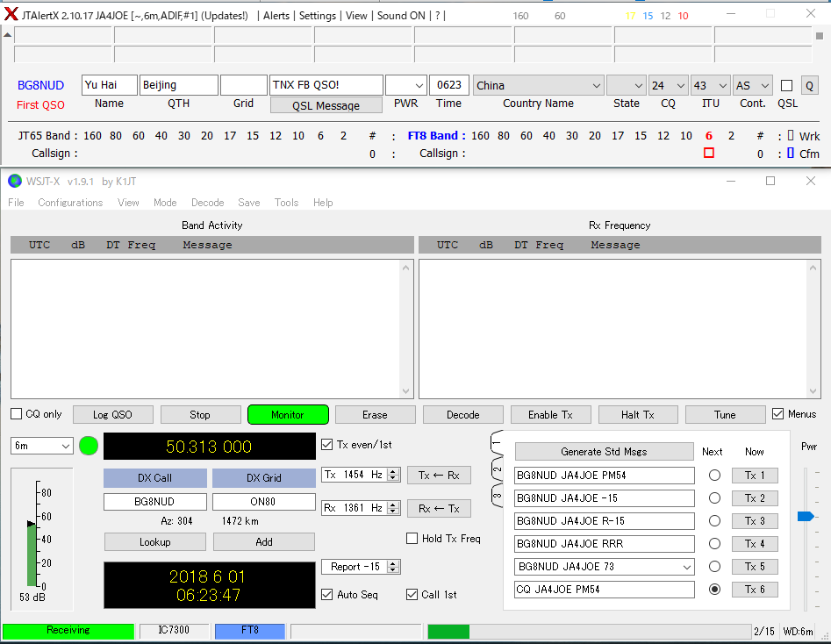Select tab 3 of the message panel
Image resolution: width=831 pixels, height=644 pixels.
pos(497,496)
